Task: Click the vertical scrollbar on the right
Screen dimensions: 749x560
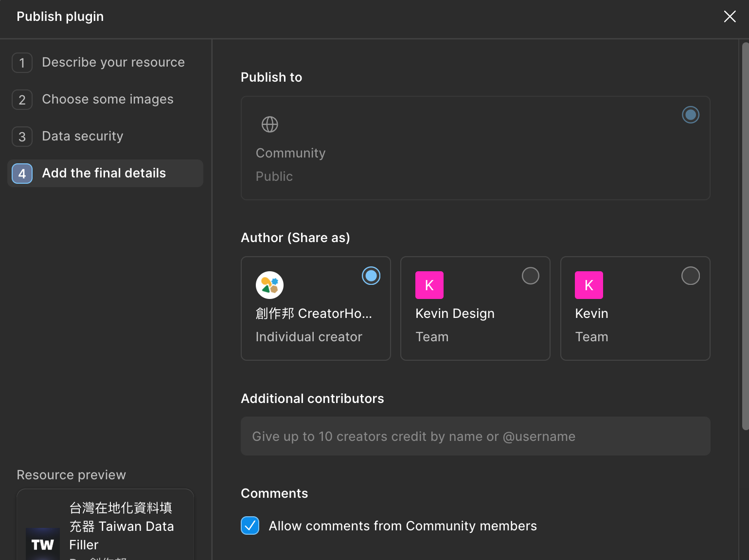Action: (745, 236)
